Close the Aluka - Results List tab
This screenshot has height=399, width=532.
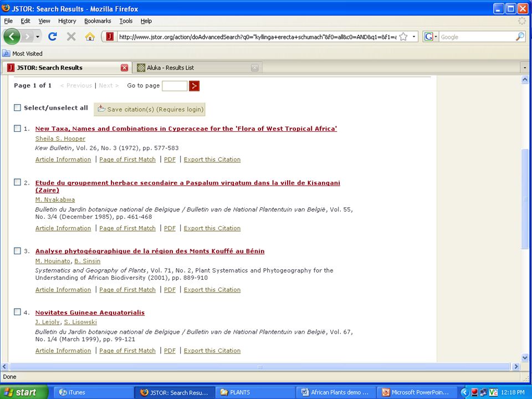255,68
